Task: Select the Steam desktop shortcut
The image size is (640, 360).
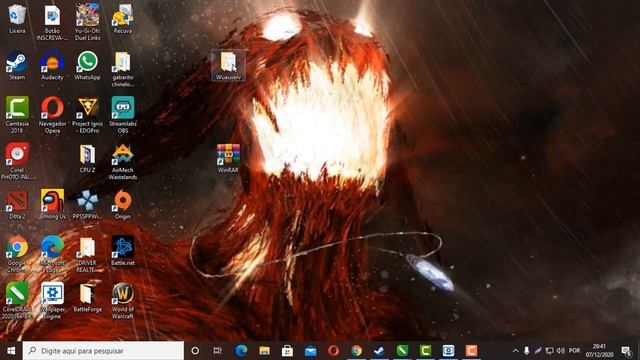Action: pos(17,65)
